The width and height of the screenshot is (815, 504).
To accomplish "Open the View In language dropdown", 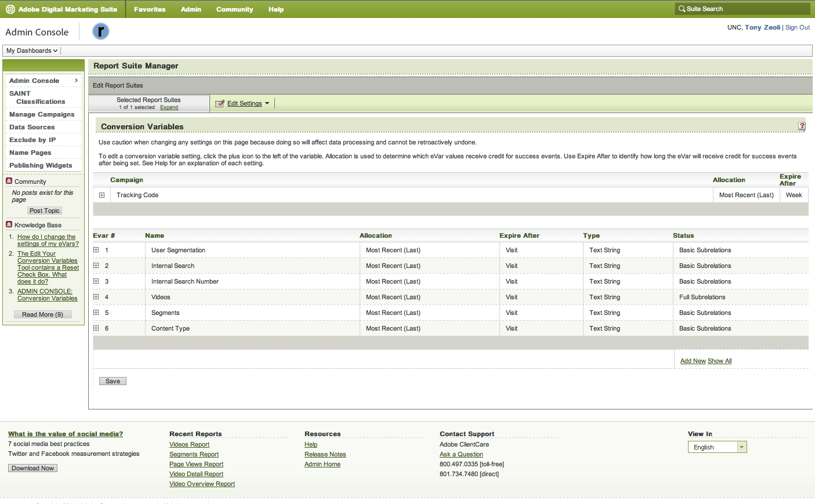I will click(x=717, y=447).
